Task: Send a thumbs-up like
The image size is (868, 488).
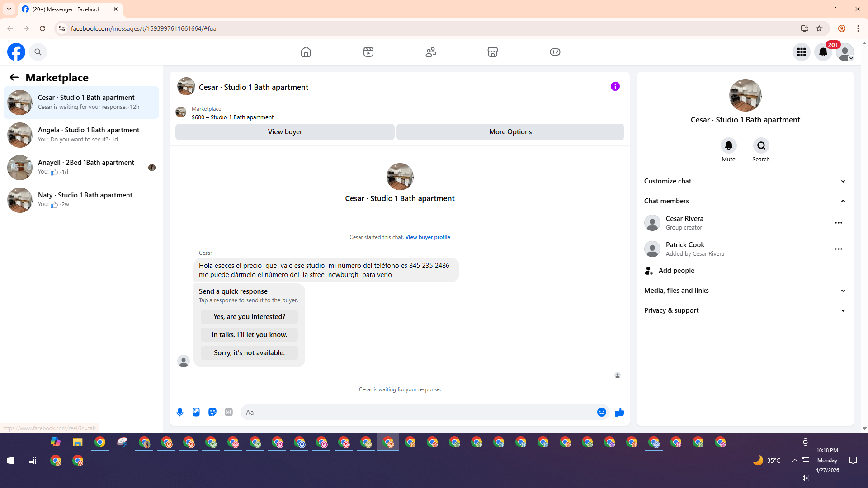Action: point(620,412)
